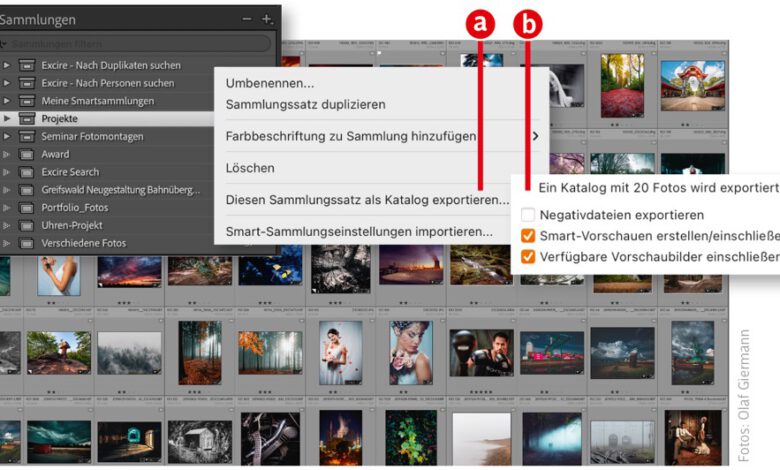
Task: Click the minus icon in Sammlungen header
Action: (247, 19)
